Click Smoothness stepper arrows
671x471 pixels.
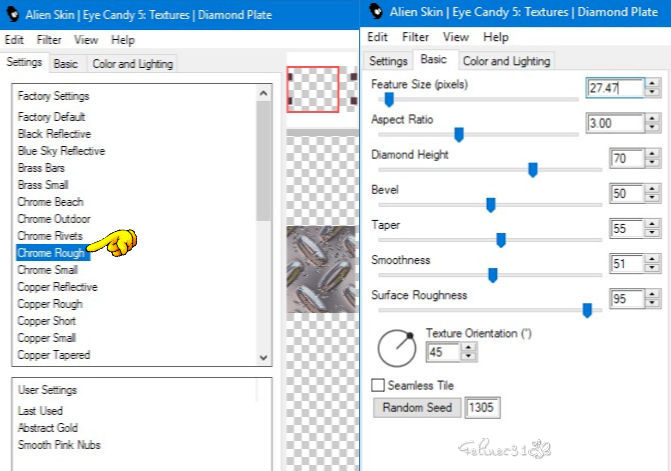(652, 264)
